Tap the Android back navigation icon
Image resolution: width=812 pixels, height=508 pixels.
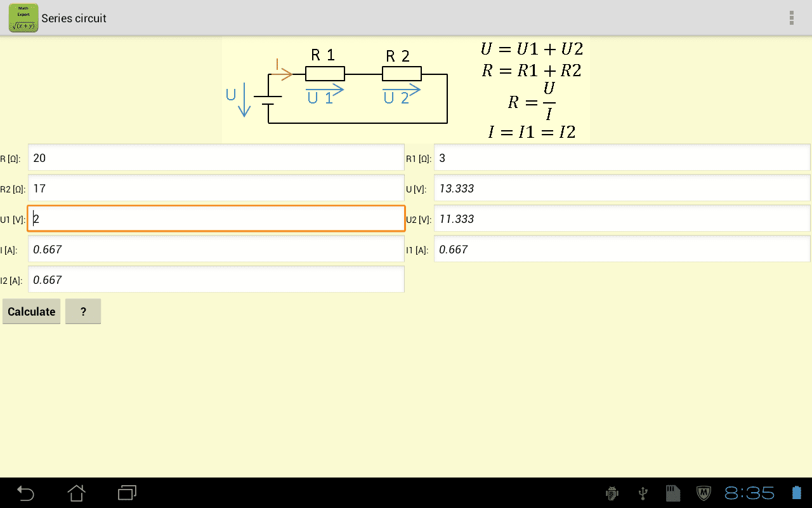[25, 493]
